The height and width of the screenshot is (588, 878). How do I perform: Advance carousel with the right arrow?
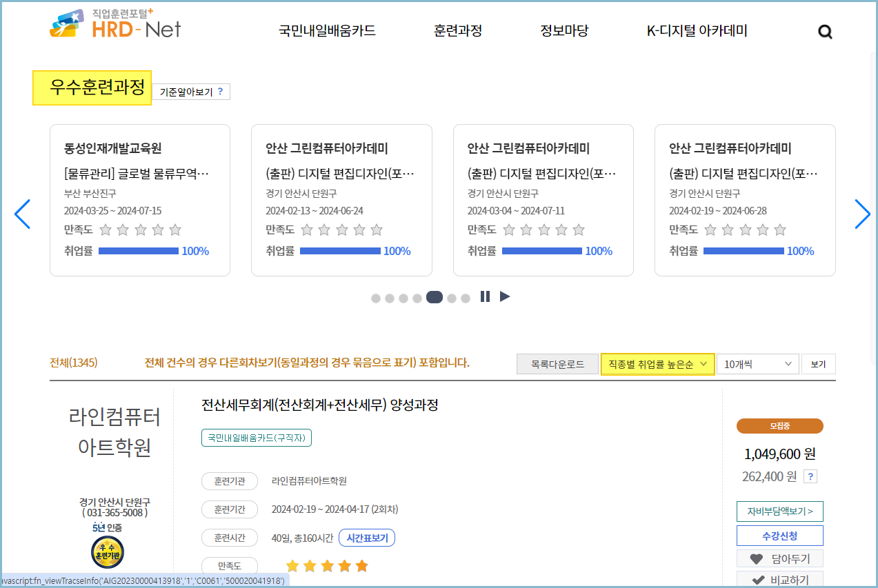pyautogui.click(x=862, y=214)
